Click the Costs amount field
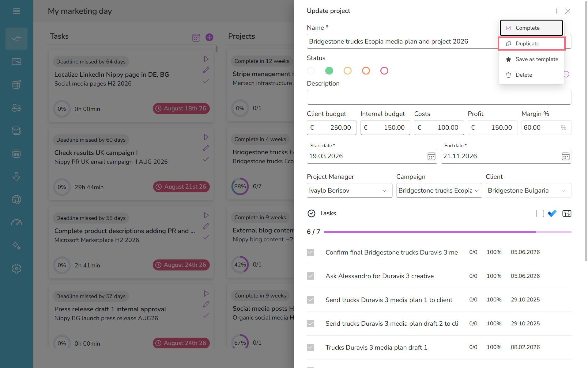 tap(439, 128)
